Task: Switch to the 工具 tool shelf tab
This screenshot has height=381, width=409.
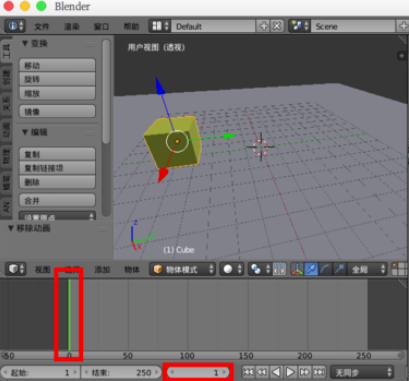Action: coord(6,51)
